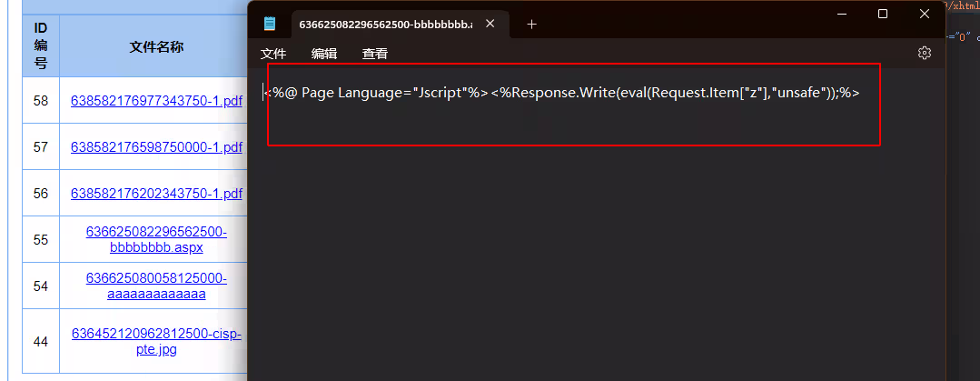
Task: Click the ID编号 column header
Action: pyautogui.click(x=41, y=45)
